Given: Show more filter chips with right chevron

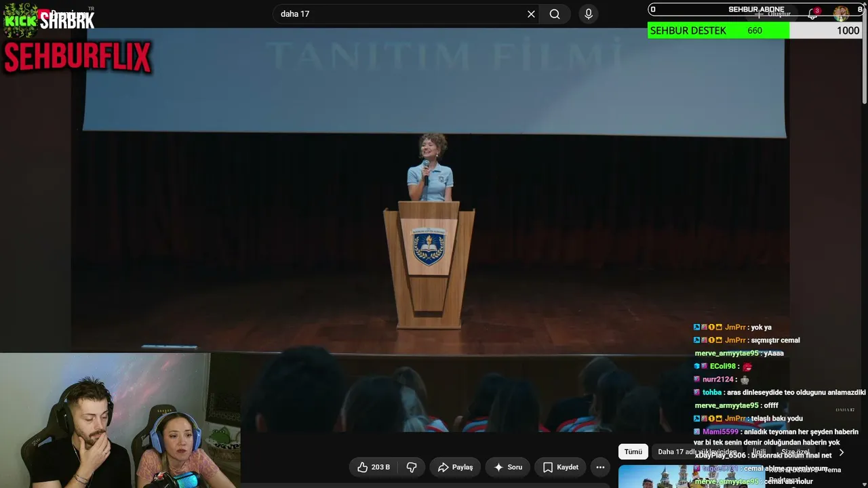Looking at the screenshot, I should click(x=842, y=452).
